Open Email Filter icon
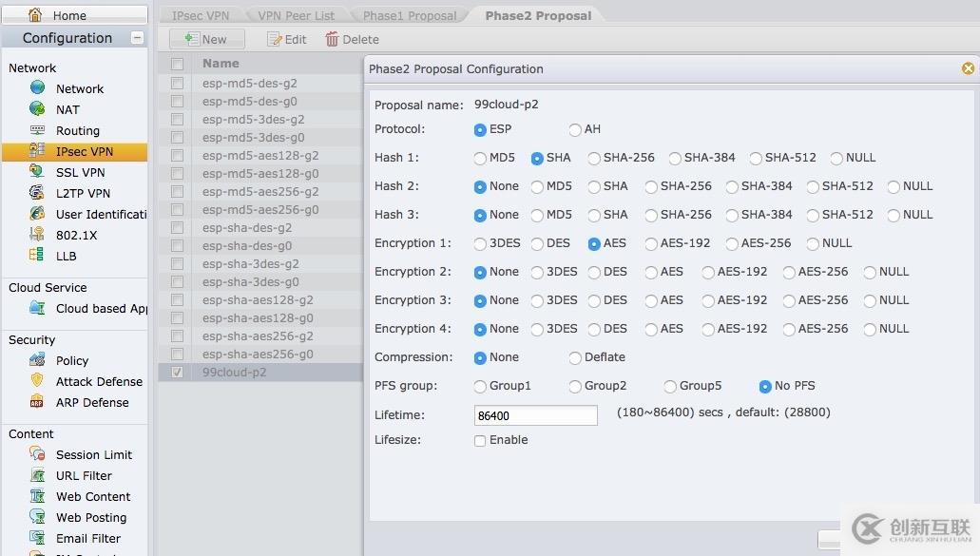Viewport: 980px width, 556px height. point(37,537)
